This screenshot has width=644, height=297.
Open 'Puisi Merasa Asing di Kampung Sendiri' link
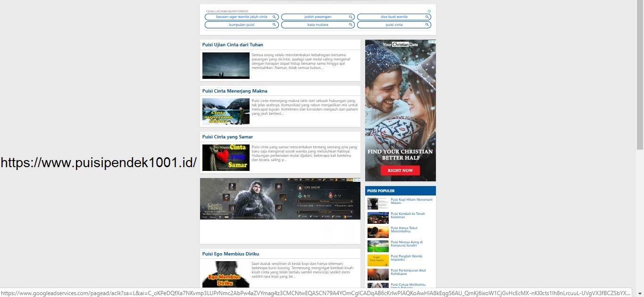pyautogui.click(x=407, y=244)
